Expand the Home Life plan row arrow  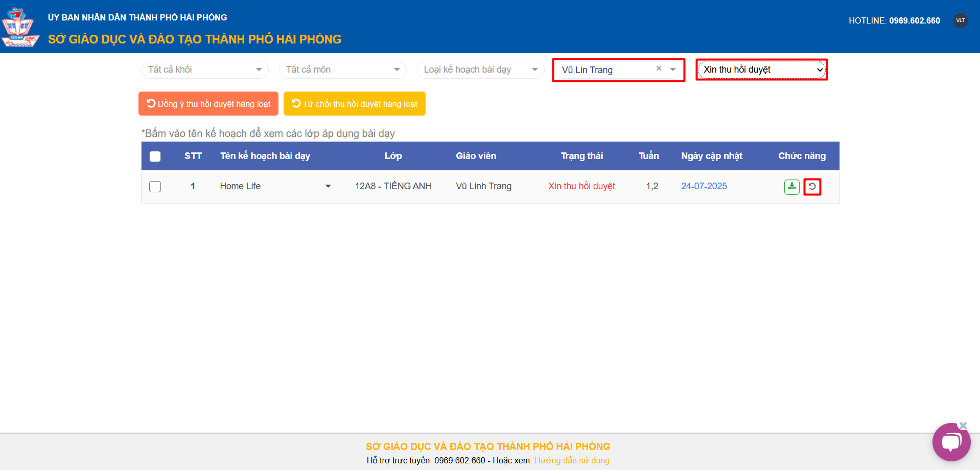[328, 186]
